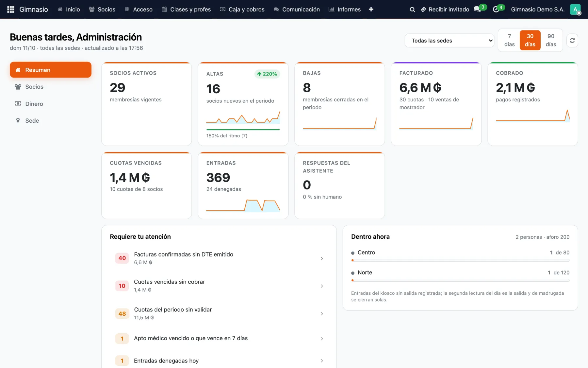Expand Cuotas del periodo sin validar chevron
The width and height of the screenshot is (588, 368).
click(x=322, y=314)
